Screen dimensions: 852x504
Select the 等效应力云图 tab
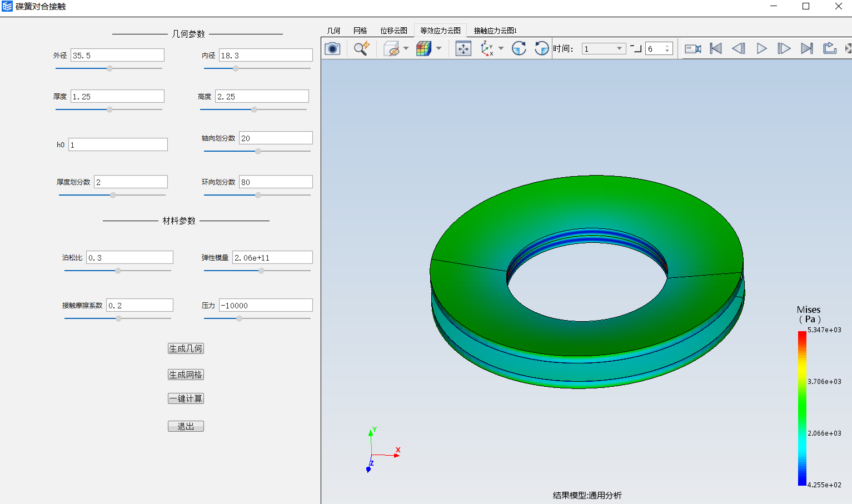(x=440, y=31)
